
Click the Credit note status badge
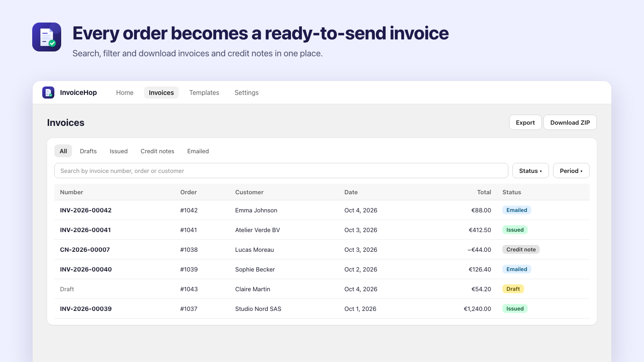coord(521,249)
